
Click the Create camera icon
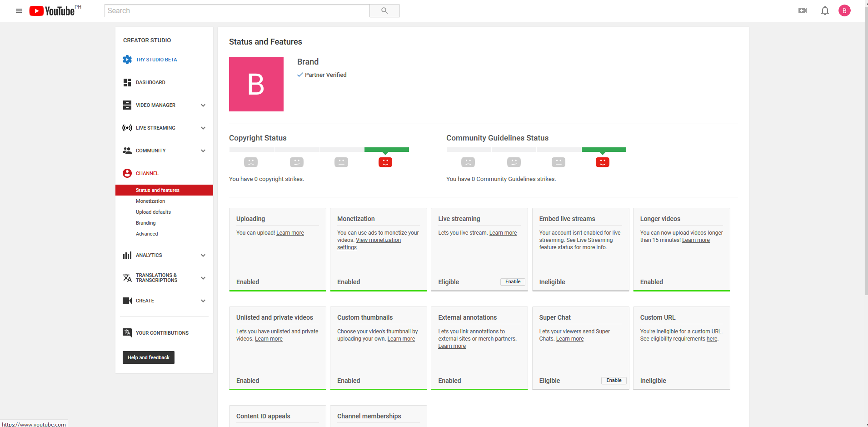(127, 301)
